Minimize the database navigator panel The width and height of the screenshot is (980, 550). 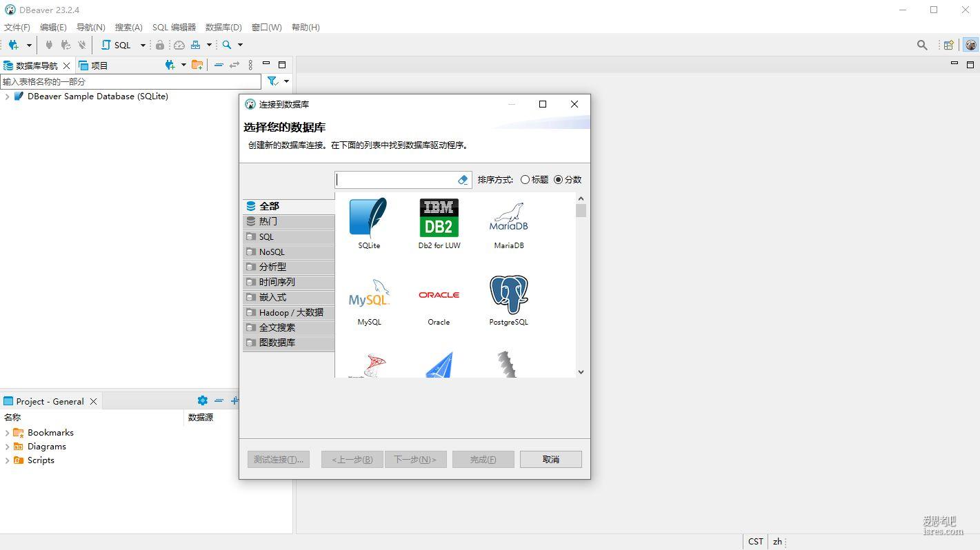tap(266, 63)
